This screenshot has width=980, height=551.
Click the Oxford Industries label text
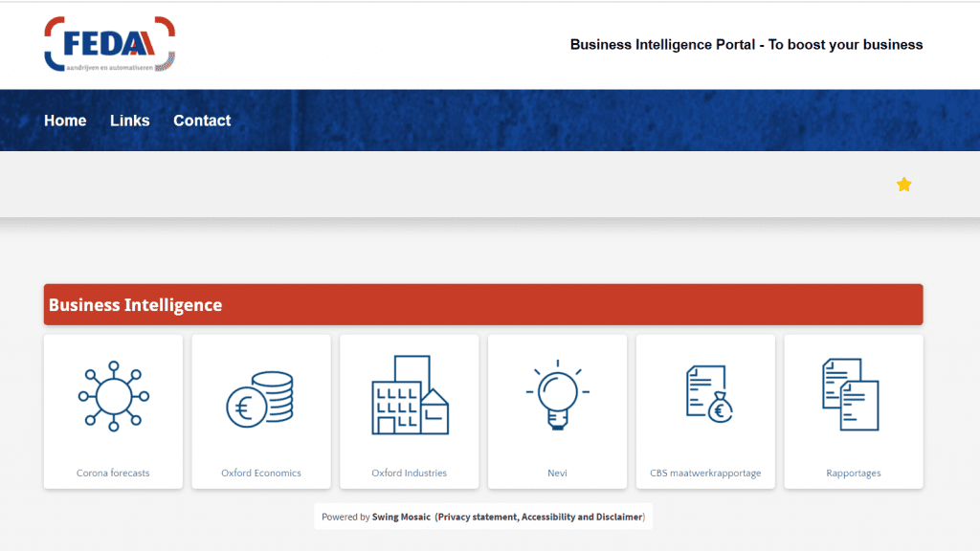[x=410, y=474]
